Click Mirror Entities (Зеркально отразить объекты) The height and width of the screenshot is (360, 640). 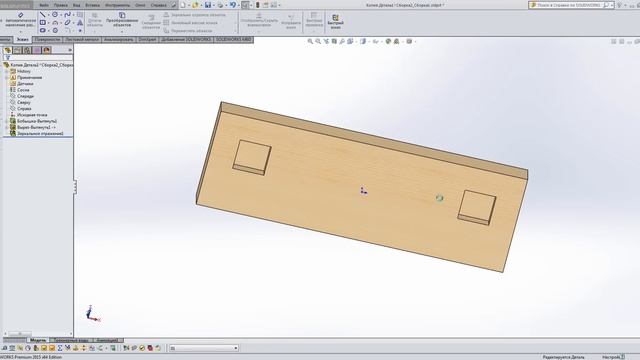[194, 15]
